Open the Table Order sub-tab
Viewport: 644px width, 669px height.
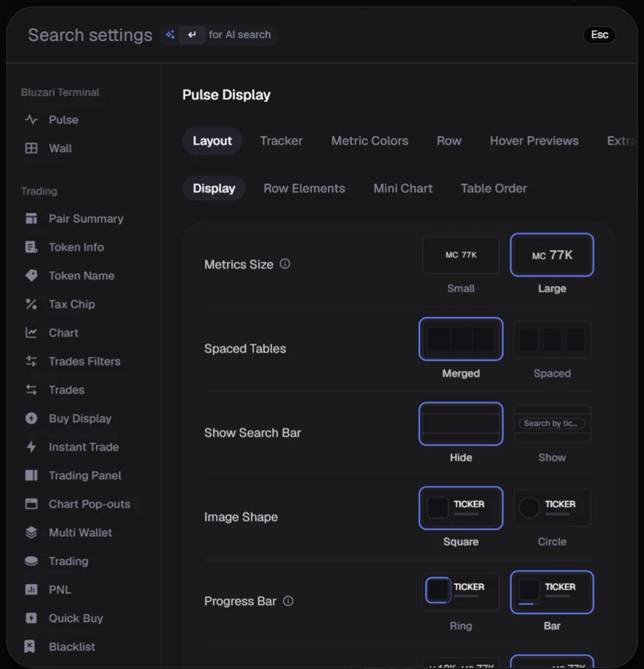[x=494, y=188]
